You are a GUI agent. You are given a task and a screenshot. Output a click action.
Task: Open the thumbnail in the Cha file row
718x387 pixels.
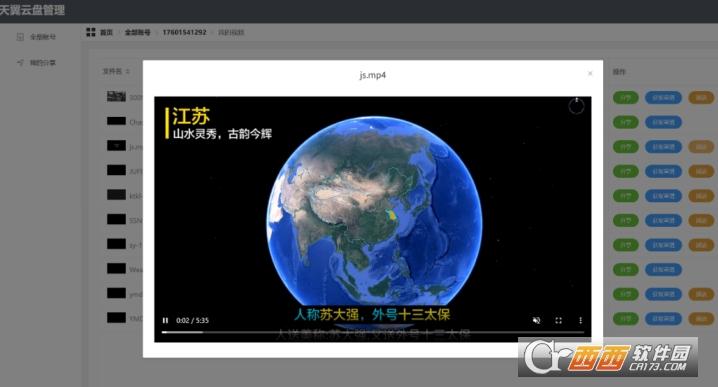pyautogui.click(x=116, y=121)
